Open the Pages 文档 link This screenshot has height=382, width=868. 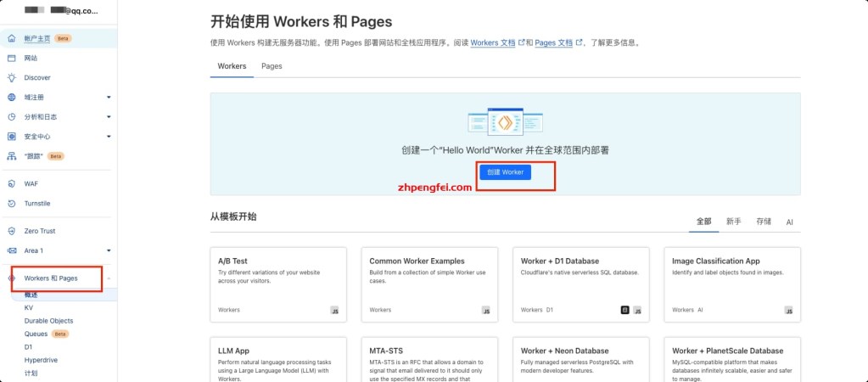[x=553, y=42]
